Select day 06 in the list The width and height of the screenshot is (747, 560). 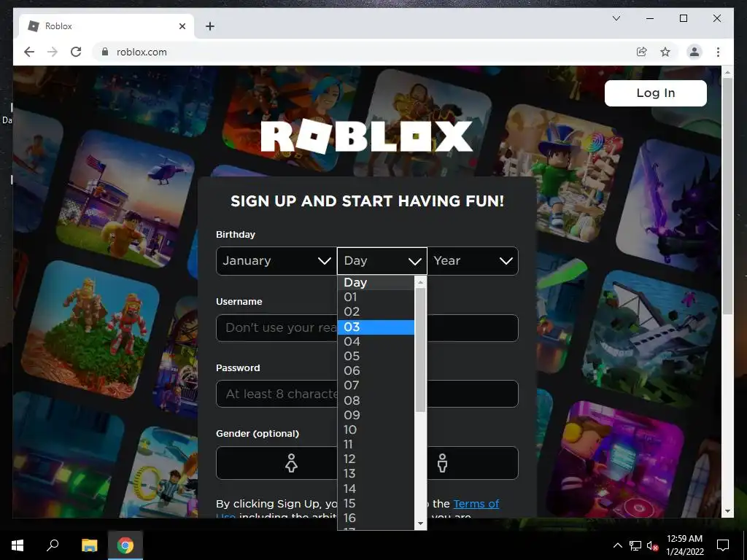pos(376,371)
